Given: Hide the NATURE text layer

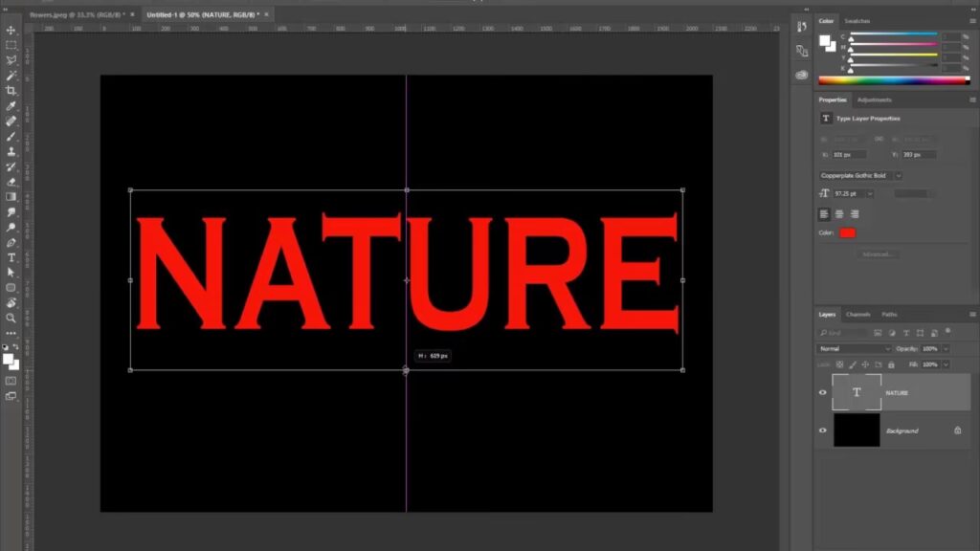Looking at the screenshot, I should (x=822, y=392).
